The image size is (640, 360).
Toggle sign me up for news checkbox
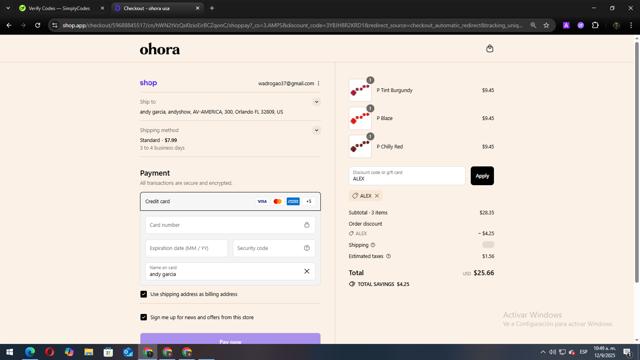point(144,317)
